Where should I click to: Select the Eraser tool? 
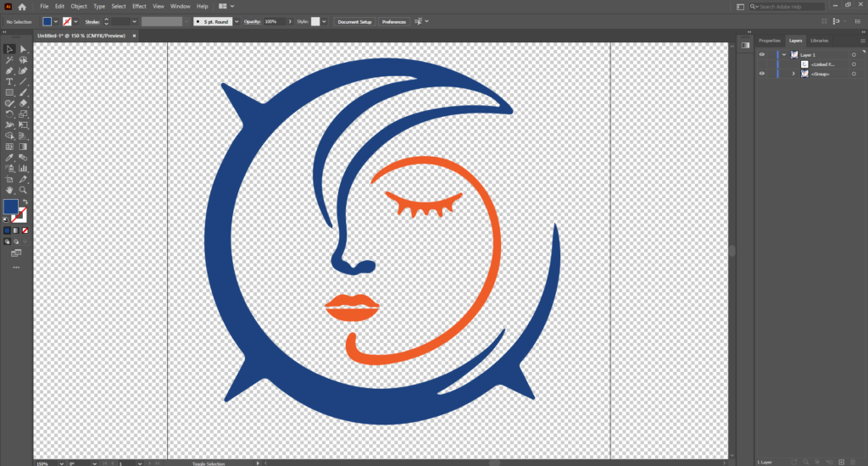23,103
